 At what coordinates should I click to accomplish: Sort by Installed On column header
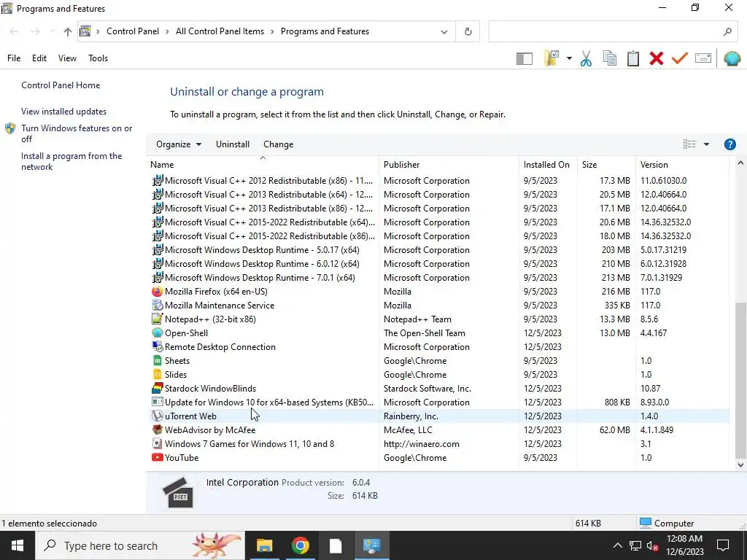click(x=548, y=165)
